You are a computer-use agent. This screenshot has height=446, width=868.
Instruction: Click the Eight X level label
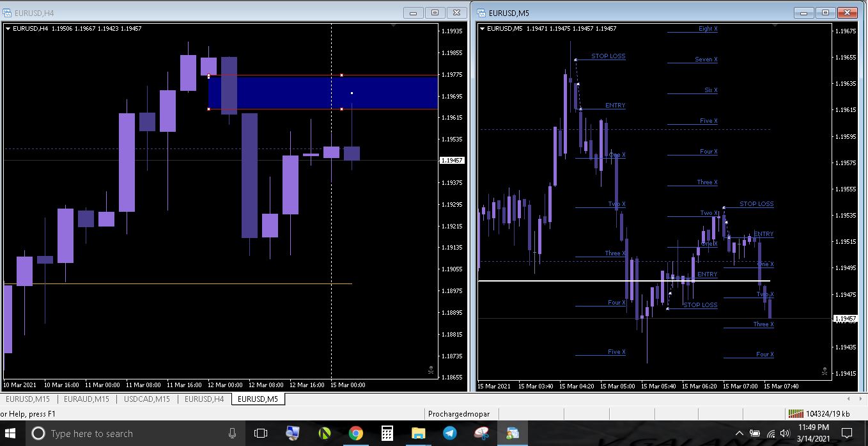(708, 29)
